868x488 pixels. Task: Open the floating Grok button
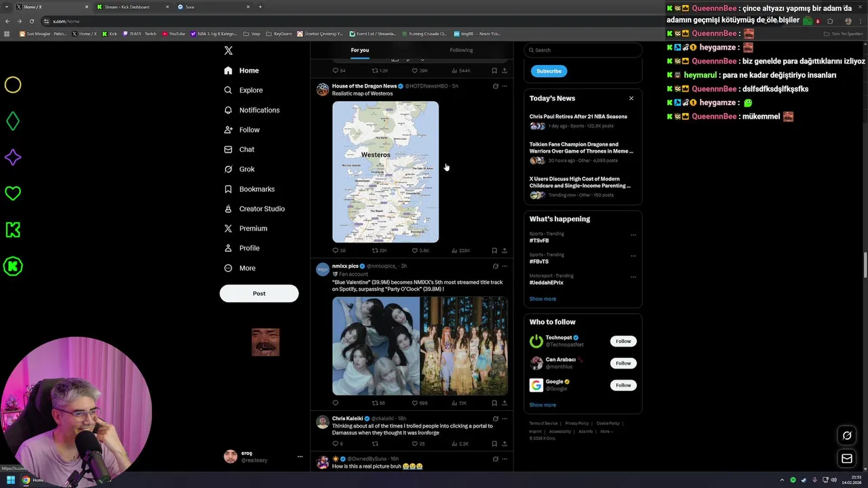[847, 435]
